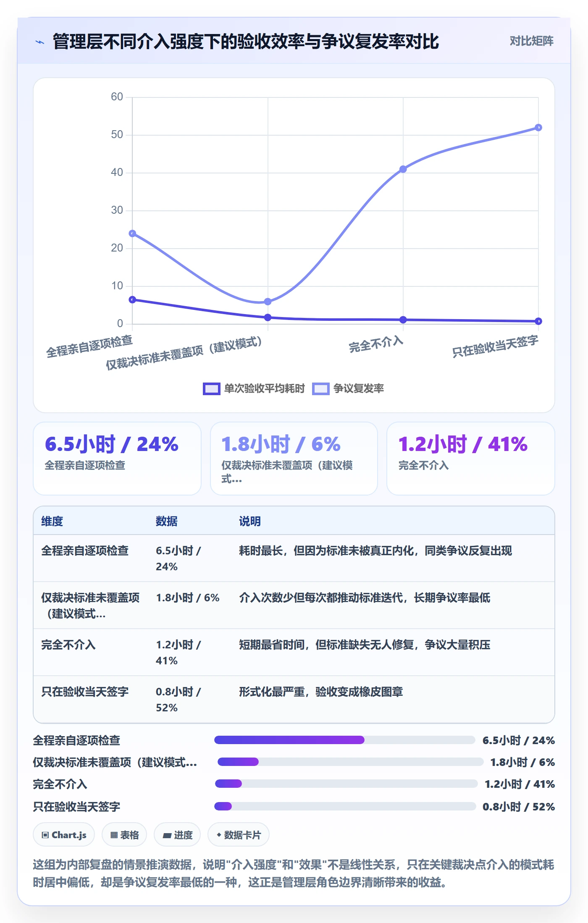Click the 进度 tag
The height and width of the screenshot is (923, 588).
pyautogui.click(x=177, y=835)
